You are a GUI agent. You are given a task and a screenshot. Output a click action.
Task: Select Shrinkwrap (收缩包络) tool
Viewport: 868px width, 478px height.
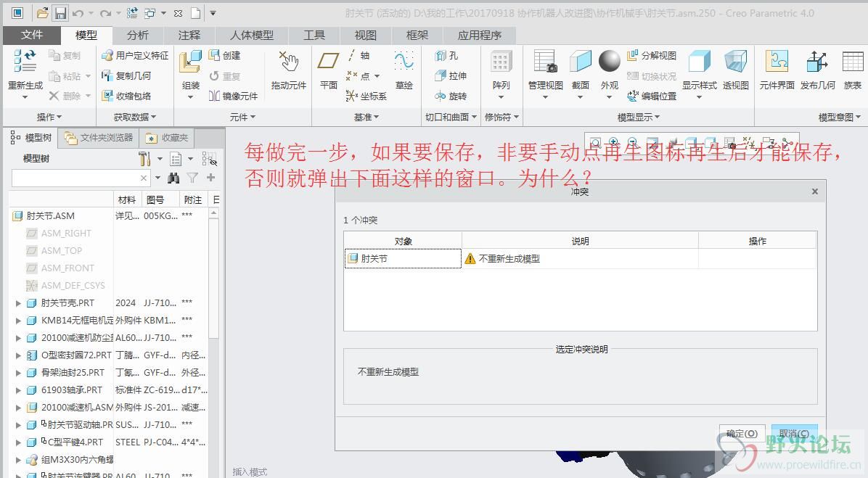pyautogui.click(x=126, y=96)
